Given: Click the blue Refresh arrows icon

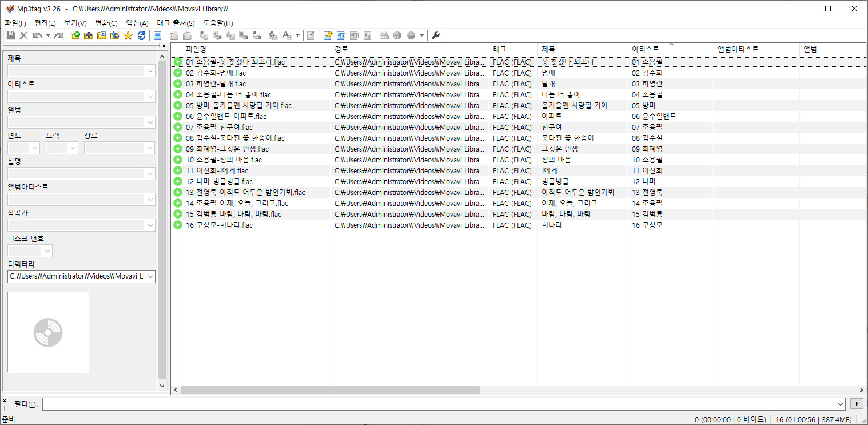Looking at the screenshot, I should pos(141,35).
